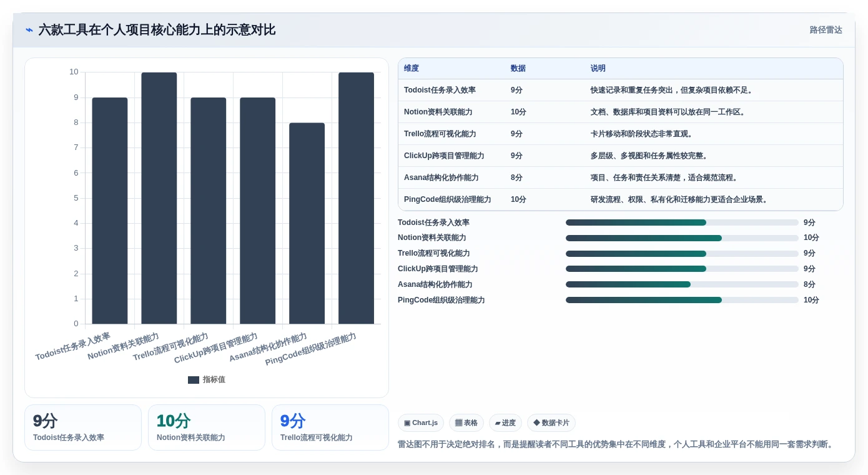Click the Notion progress bar

[682, 238]
